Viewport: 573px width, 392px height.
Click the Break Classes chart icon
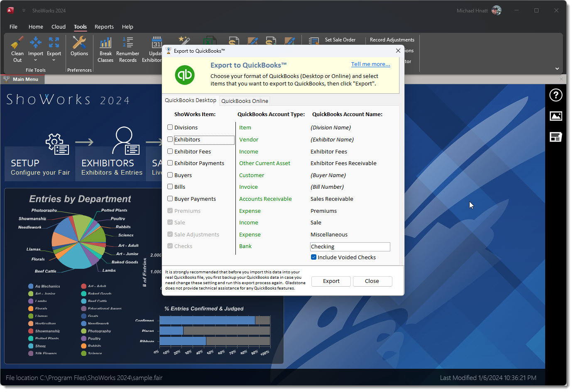point(105,43)
